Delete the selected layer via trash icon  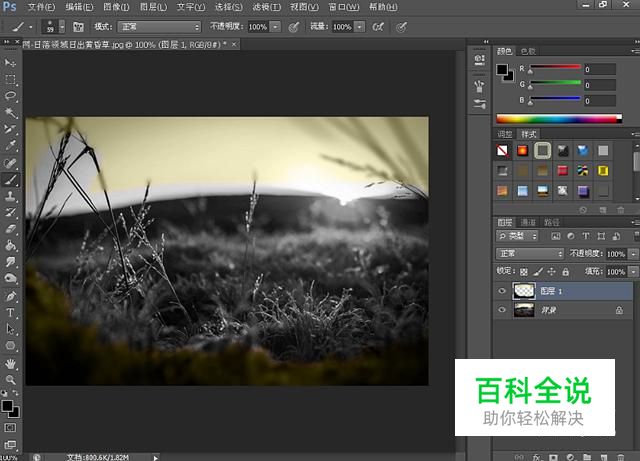621,457
